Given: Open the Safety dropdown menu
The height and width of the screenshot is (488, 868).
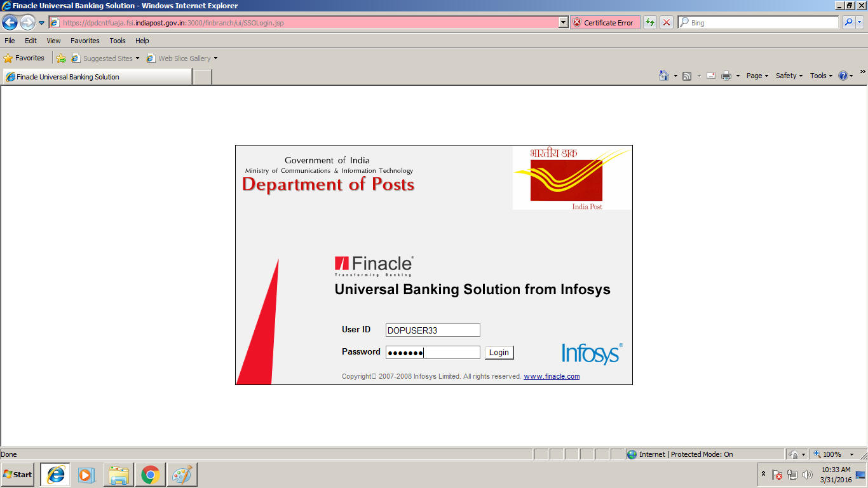Looking at the screenshot, I should tap(787, 75).
